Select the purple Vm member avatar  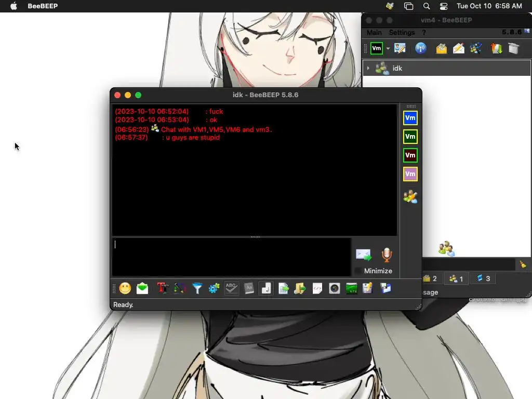(410, 174)
